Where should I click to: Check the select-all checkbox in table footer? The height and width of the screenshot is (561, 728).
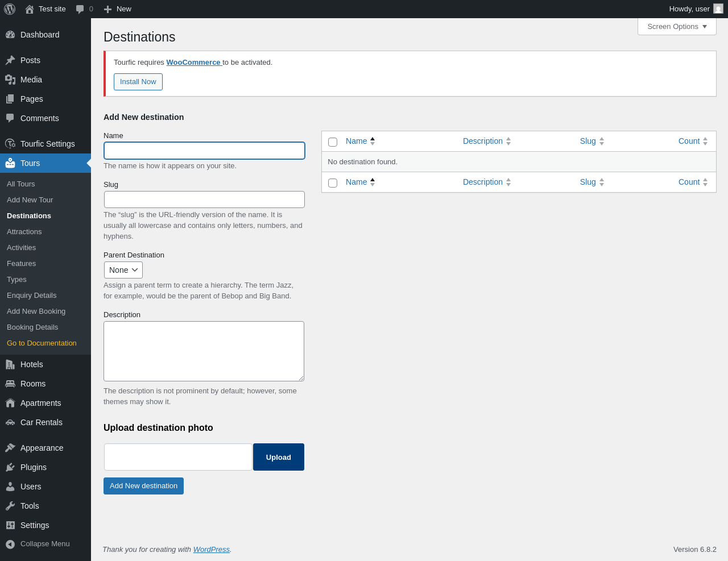tap(333, 183)
